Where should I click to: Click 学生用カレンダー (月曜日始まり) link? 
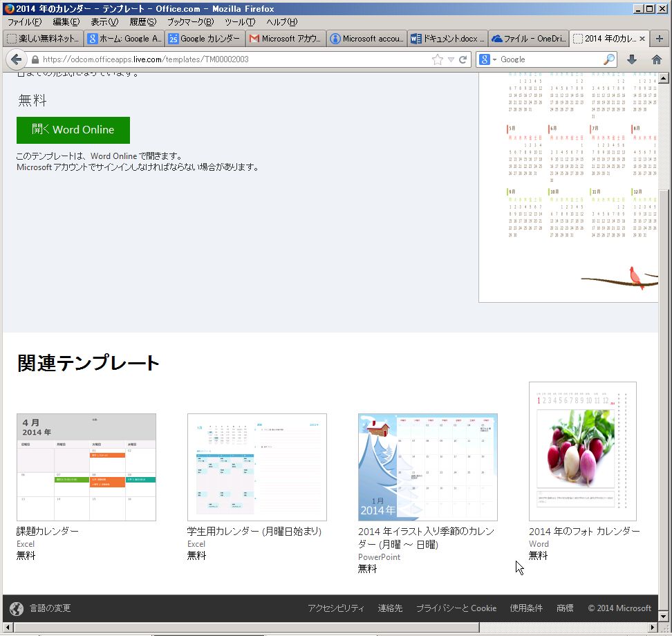(x=254, y=532)
